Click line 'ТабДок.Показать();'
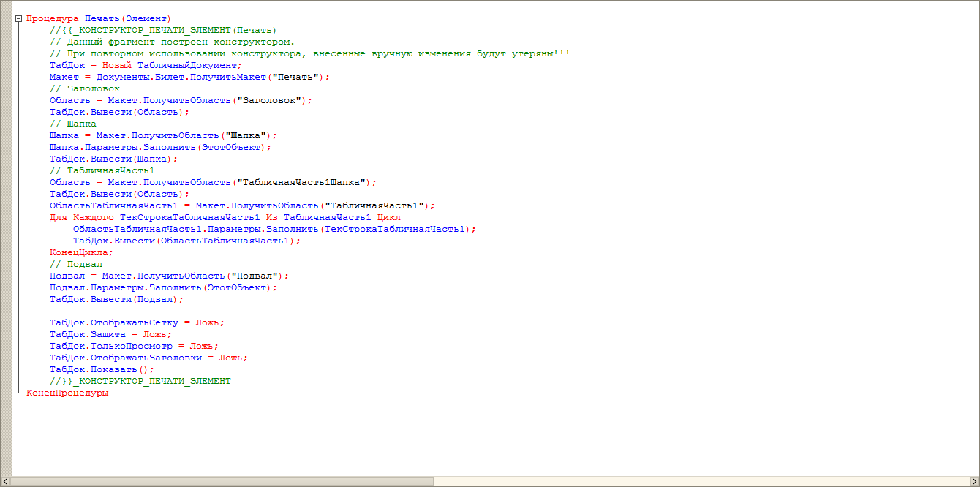Viewport: 980px width, 487px height. click(102, 370)
